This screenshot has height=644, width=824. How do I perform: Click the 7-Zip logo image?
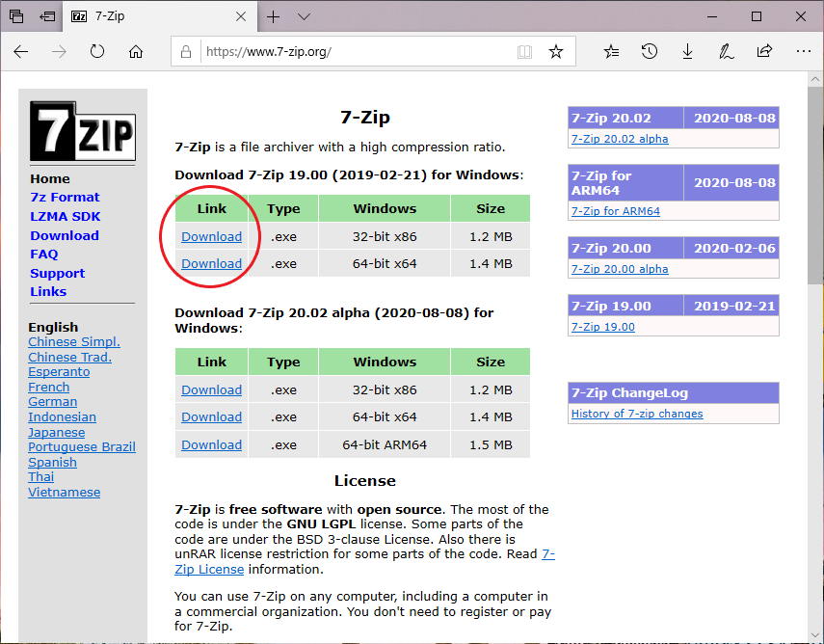(83, 131)
